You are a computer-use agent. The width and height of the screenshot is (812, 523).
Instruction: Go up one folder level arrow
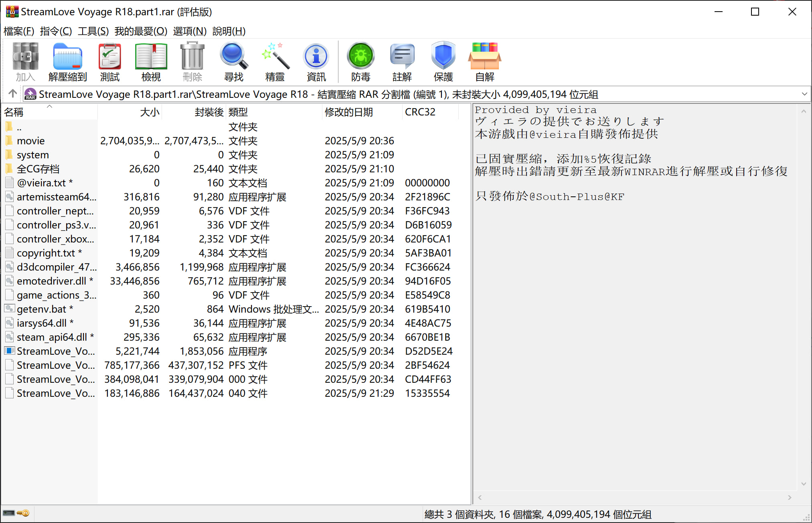pyautogui.click(x=12, y=94)
